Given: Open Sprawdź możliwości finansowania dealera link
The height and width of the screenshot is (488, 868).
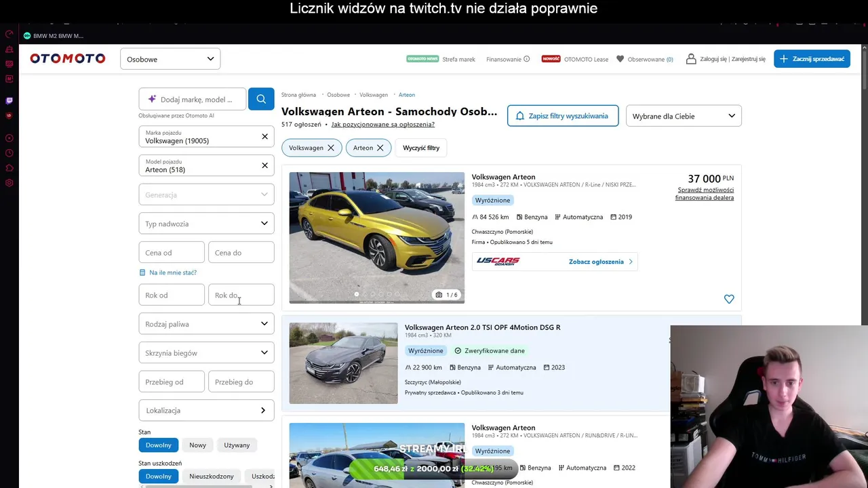Looking at the screenshot, I should coord(705,194).
